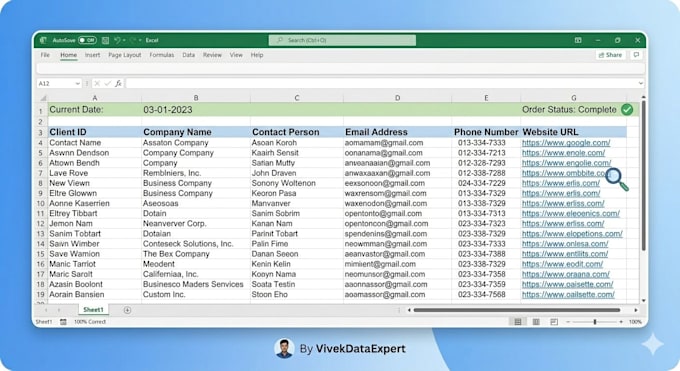680x371 pixels.
Task: Click the zoom out minus icon
Action: pyautogui.click(x=568, y=322)
